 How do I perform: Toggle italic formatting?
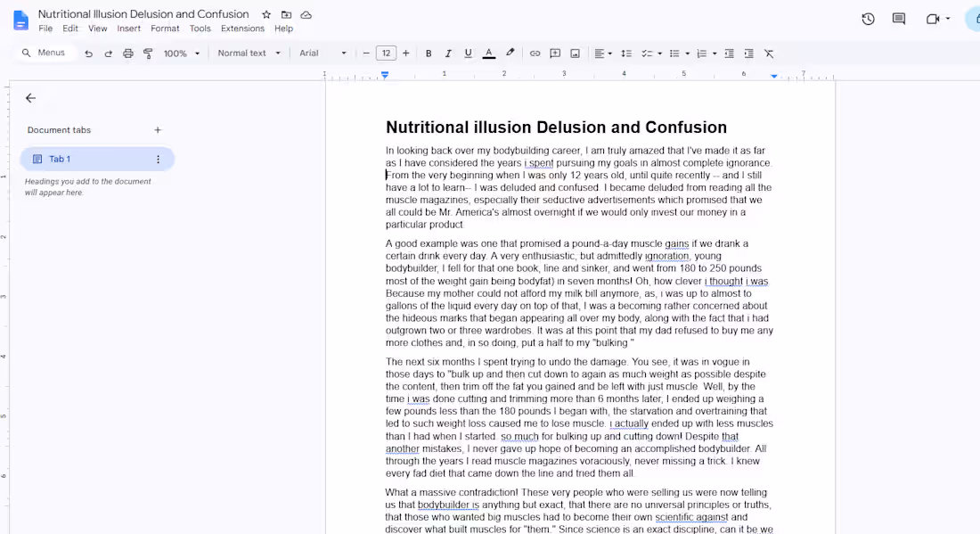[448, 53]
